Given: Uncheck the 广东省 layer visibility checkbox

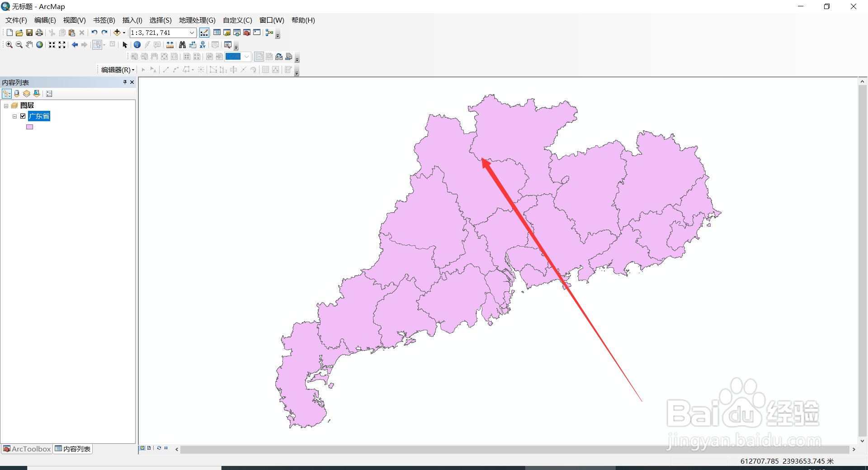Looking at the screenshot, I should point(23,116).
